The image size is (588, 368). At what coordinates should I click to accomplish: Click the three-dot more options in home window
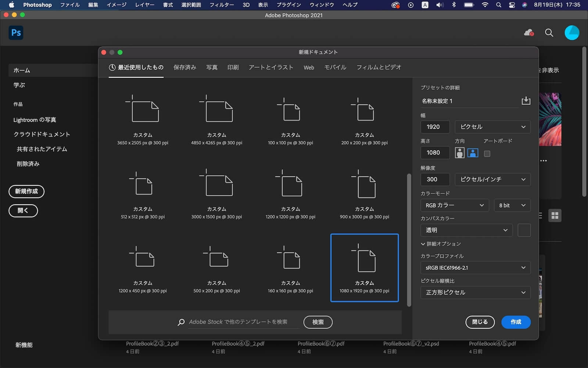544,160
